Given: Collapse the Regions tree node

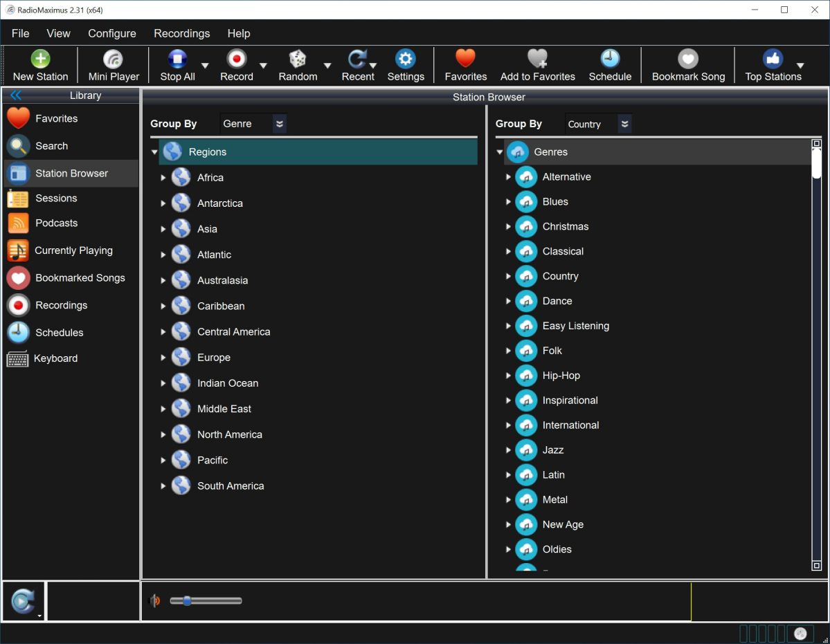Looking at the screenshot, I should click(154, 152).
